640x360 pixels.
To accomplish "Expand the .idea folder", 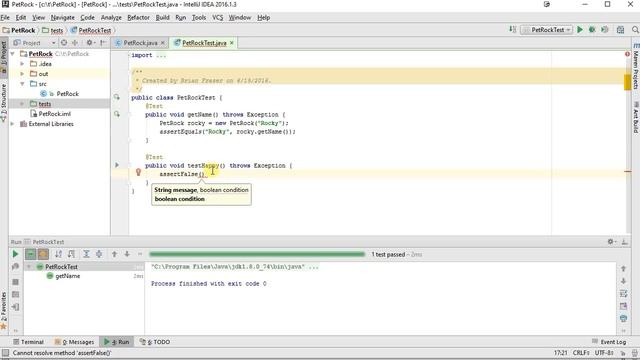I will click(22, 64).
